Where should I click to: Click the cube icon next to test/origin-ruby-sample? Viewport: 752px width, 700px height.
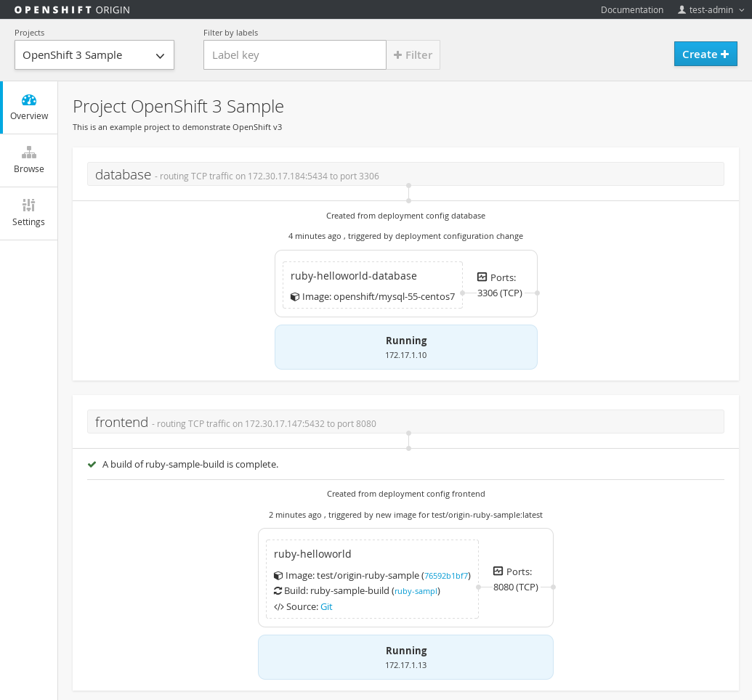tap(278, 575)
